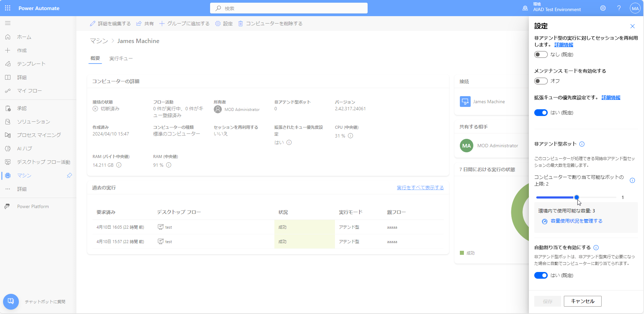Click the info icon next to CPU 31 %

(x=350, y=136)
